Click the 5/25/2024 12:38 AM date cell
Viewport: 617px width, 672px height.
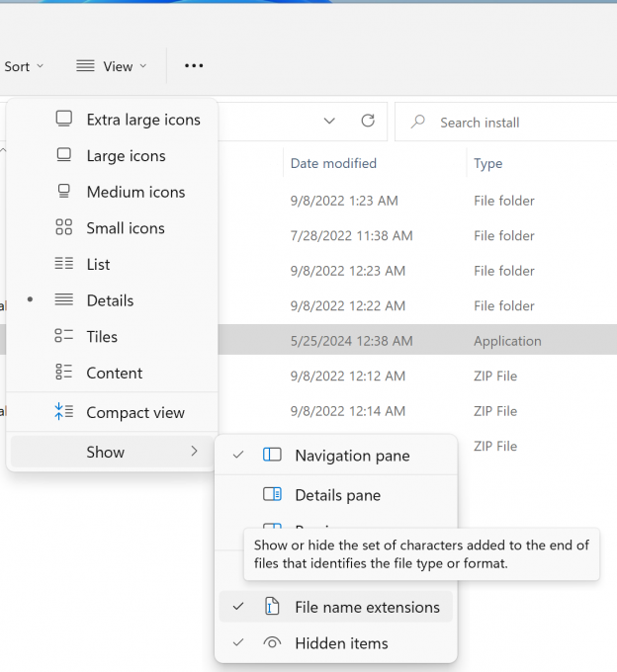click(351, 341)
